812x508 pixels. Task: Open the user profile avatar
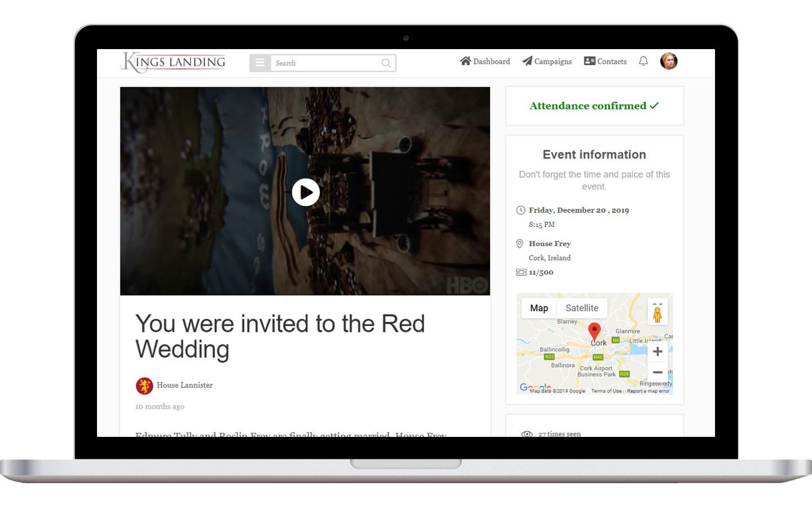tap(669, 61)
